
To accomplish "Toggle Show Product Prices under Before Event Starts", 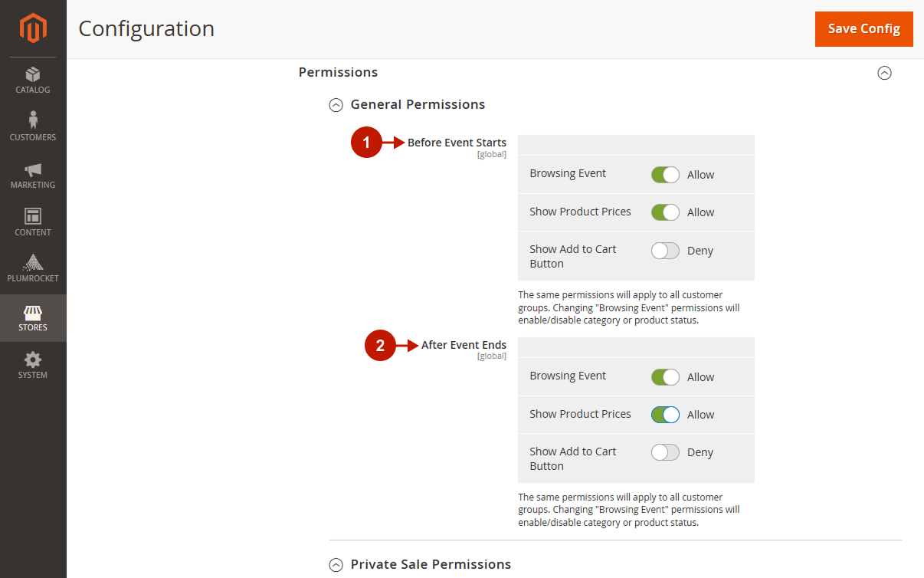I will (665, 212).
